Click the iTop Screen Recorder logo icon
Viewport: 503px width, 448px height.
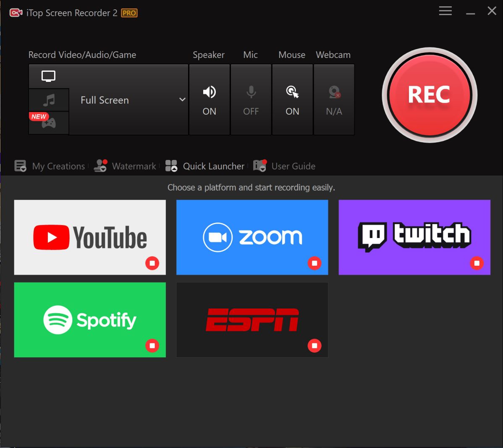(16, 13)
